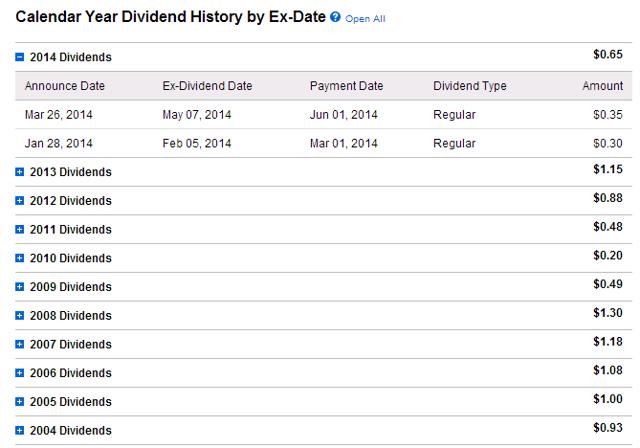Expand 2012 Dividends plus icon

click(20, 201)
